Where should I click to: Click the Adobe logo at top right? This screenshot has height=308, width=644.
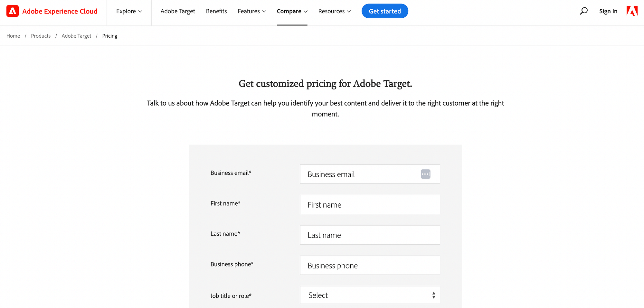pos(632,11)
